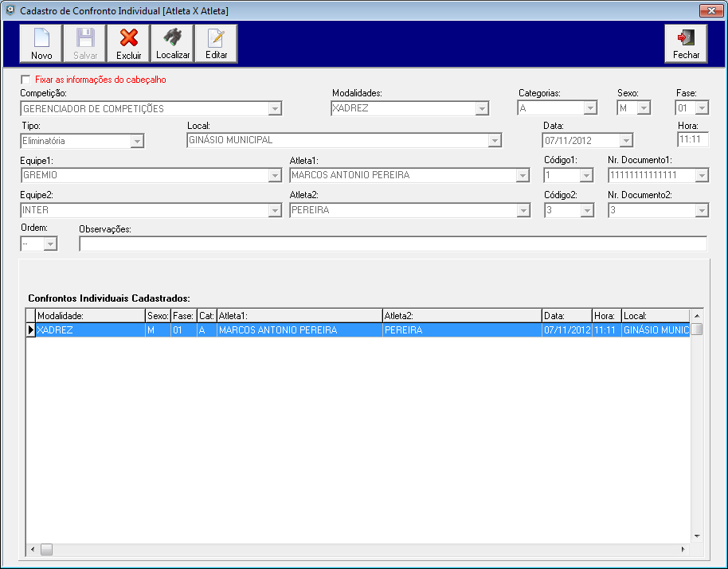Viewport: 728px width, 569px height.
Task: Click the Modalidade column header
Action: [x=90, y=316]
